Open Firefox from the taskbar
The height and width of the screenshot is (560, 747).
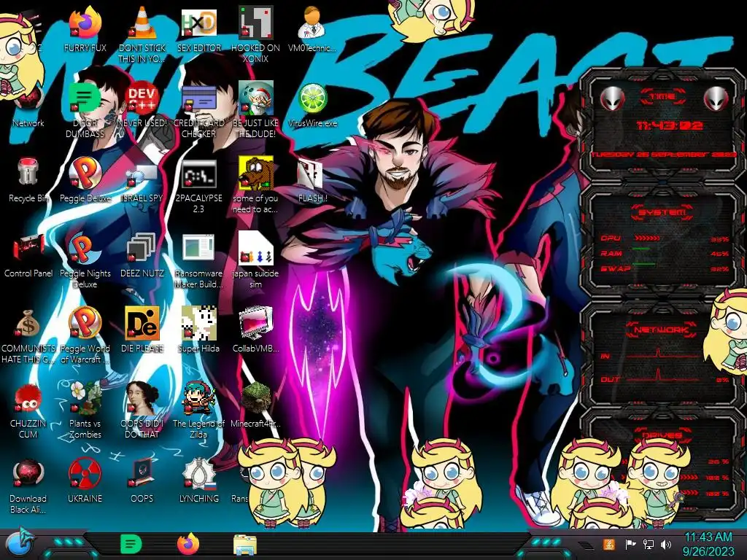pos(188,544)
